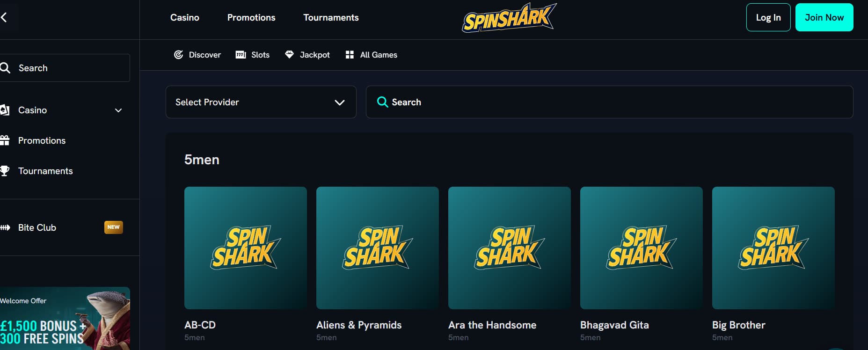
Task: Switch to the Discover tab
Action: pyautogui.click(x=197, y=55)
